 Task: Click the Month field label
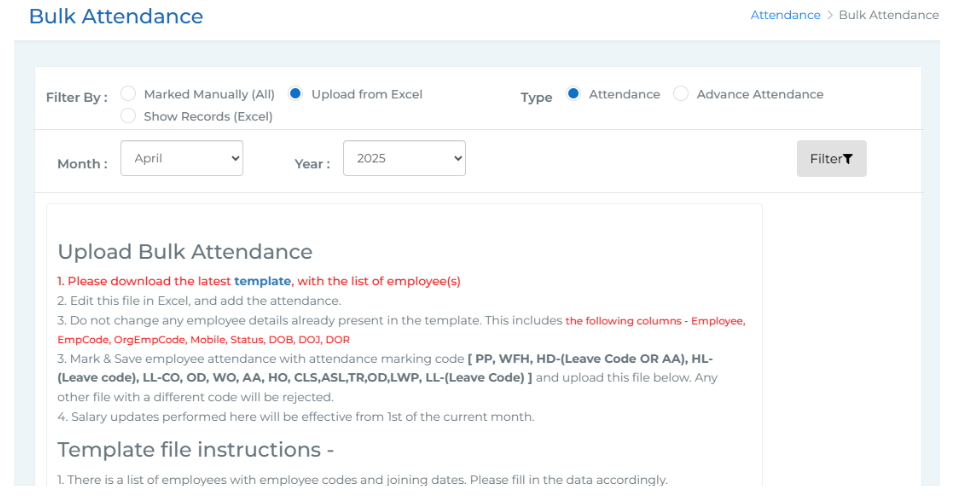click(x=82, y=164)
